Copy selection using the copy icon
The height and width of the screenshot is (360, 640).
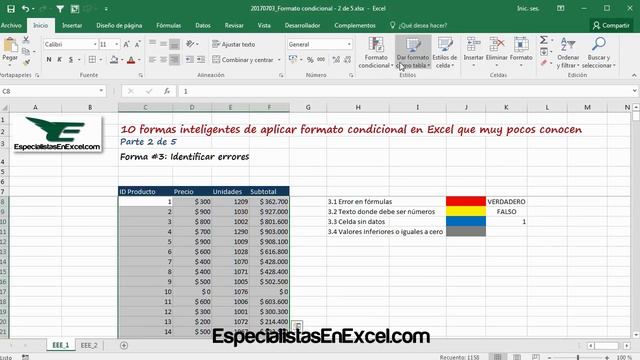(26, 51)
